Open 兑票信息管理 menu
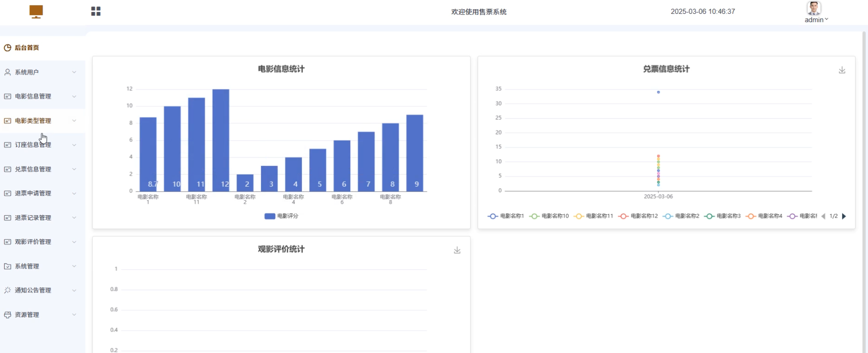The image size is (868, 353). tap(42, 169)
